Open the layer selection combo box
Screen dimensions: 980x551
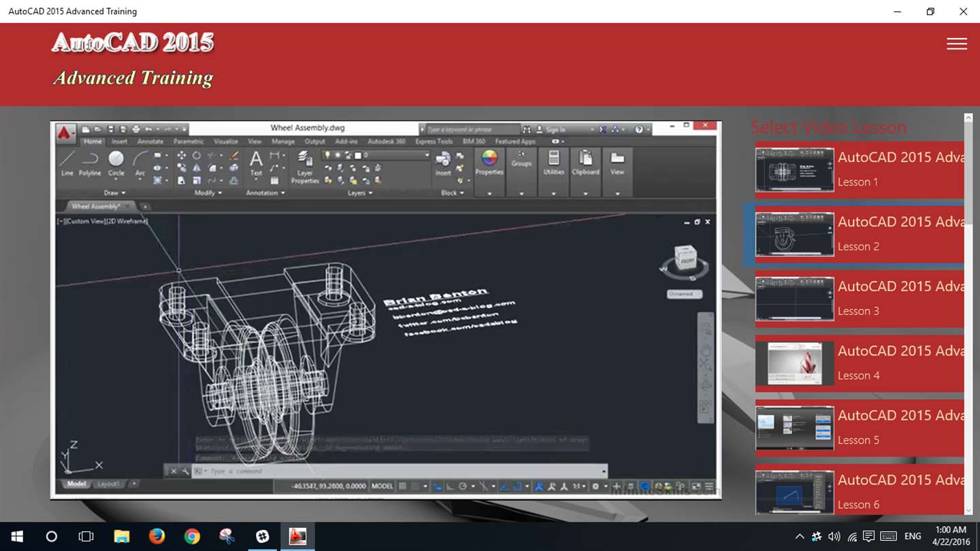(376, 155)
